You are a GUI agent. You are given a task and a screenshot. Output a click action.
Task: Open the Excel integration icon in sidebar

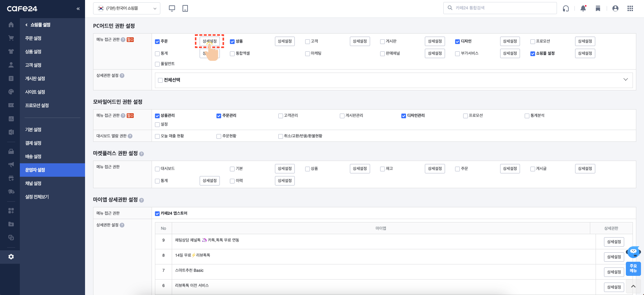click(11, 132)
